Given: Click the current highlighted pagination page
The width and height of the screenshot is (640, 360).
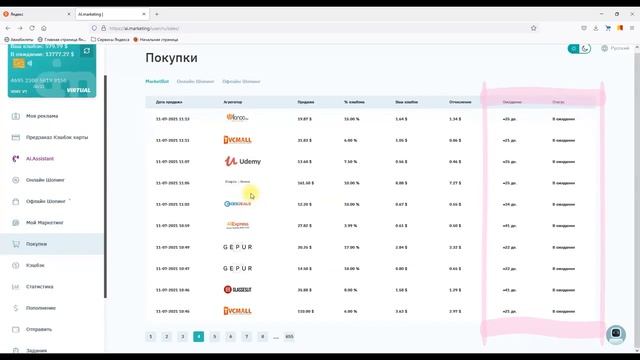Looking at the screenshot, I should 198,337.
